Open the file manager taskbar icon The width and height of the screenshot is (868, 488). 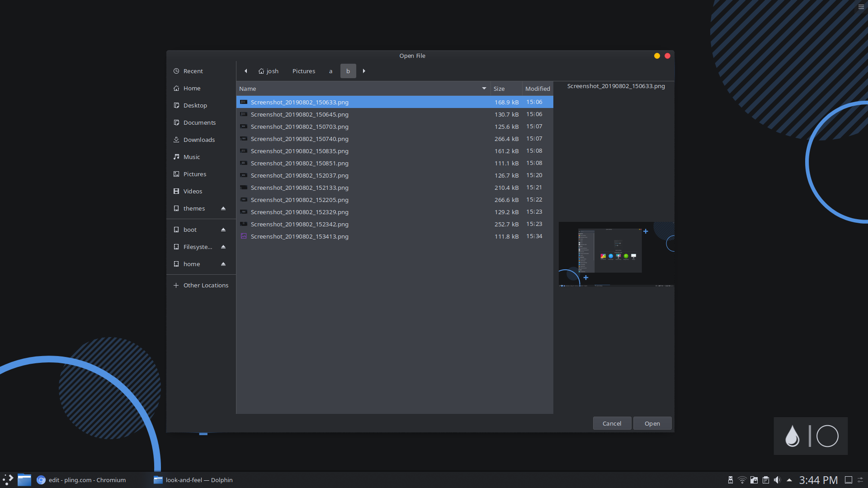24,480
